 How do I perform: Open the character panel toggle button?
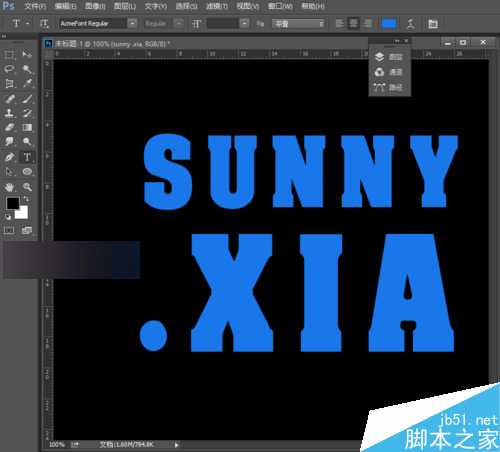(433, 24)
